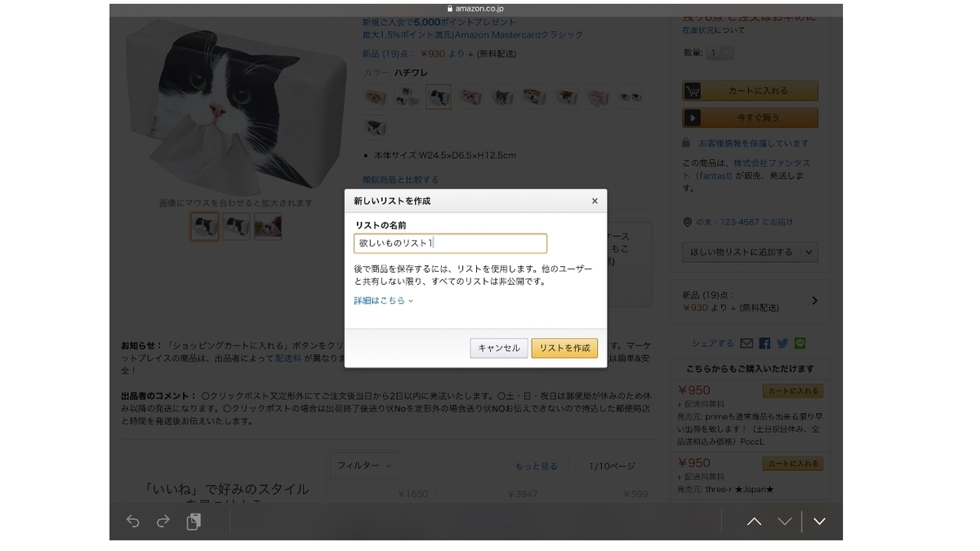Tap the undo arrow in bottom toolbar
This screenshot has width=980, height=551.
pyautogui.click(x=133, y=522)
